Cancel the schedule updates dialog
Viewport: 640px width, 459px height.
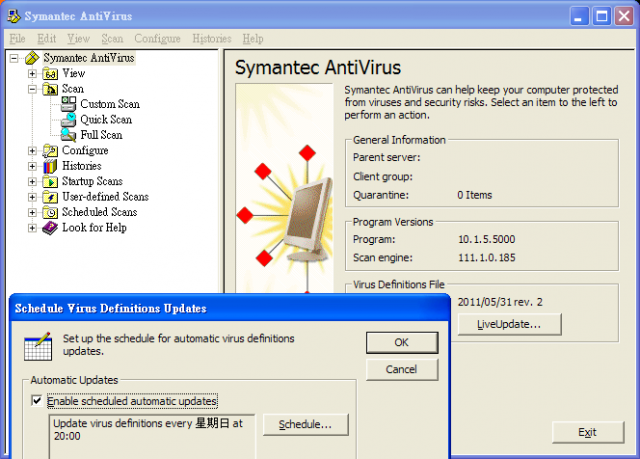coord(402,369)
